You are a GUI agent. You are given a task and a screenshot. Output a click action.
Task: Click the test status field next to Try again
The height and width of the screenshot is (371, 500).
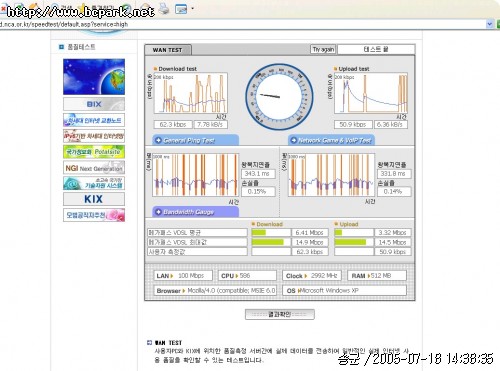point(376,49)
